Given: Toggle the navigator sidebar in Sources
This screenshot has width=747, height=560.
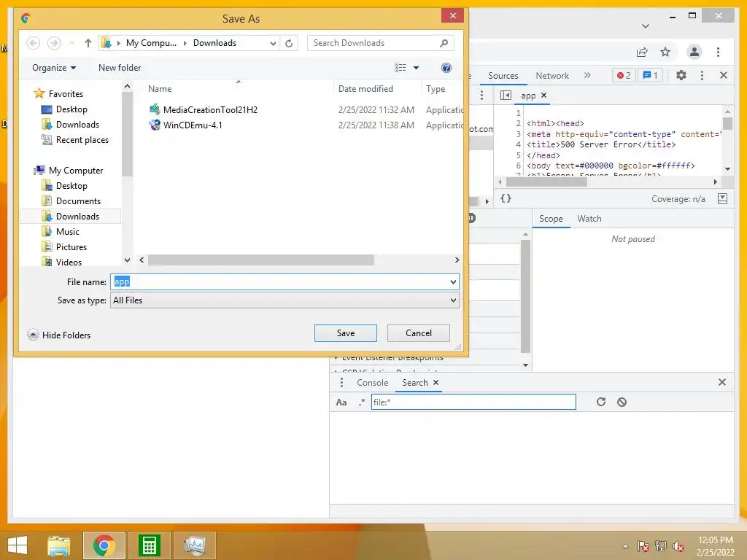Looking at the screenshot, I should 506,96.
